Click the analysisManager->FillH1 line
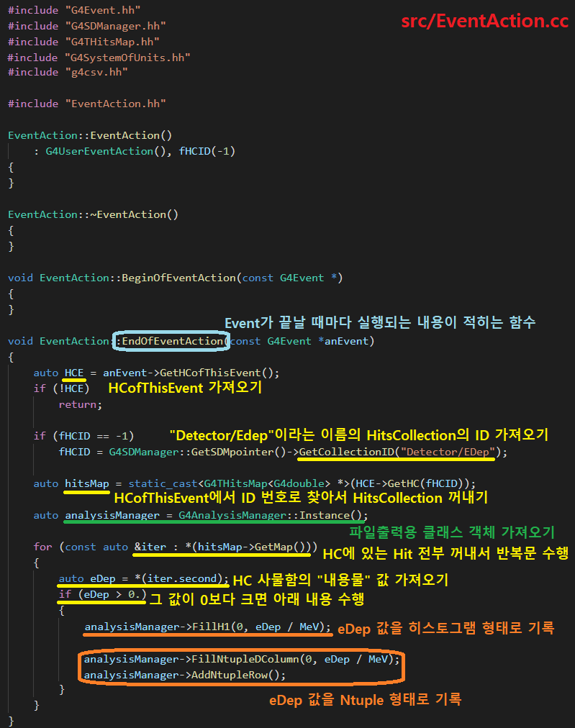Viewport: 575px width, 728px height. 207,627
